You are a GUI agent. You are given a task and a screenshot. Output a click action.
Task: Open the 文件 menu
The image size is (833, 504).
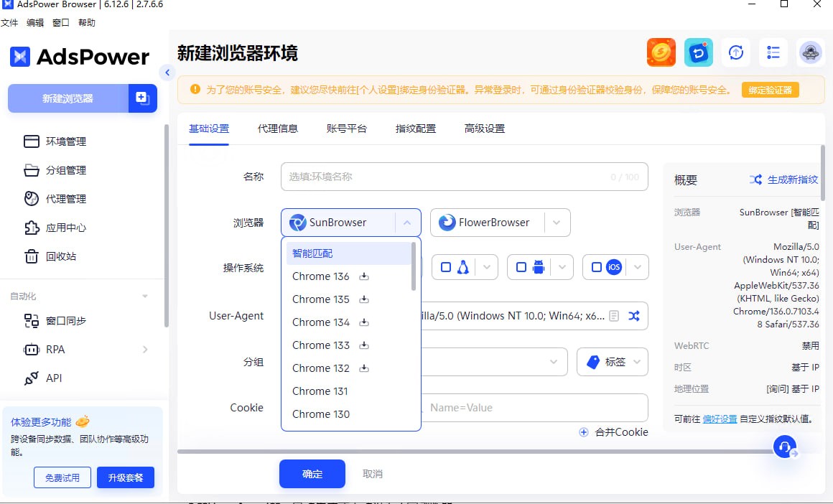click(9, 23)
